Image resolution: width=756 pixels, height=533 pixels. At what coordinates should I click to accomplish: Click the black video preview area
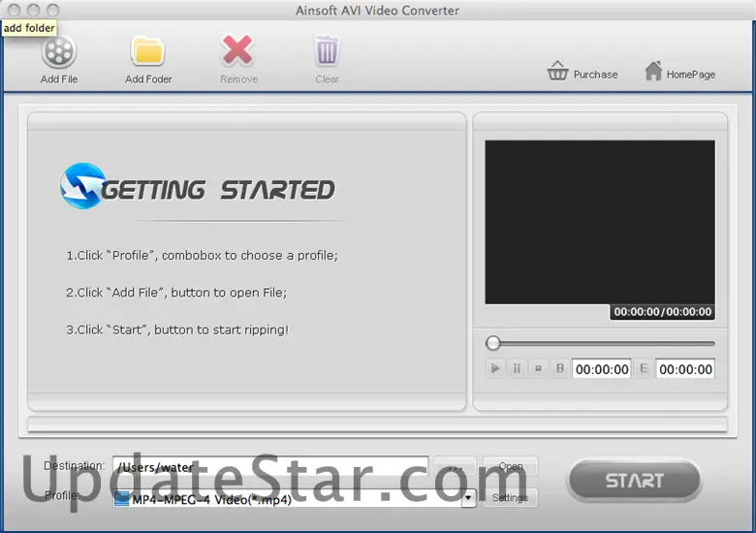click(x=600, y=222)
